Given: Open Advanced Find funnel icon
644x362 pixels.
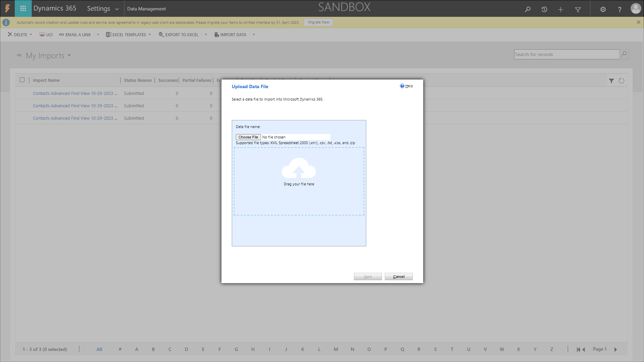Looking at the screenshot, I should pos(578,9).
